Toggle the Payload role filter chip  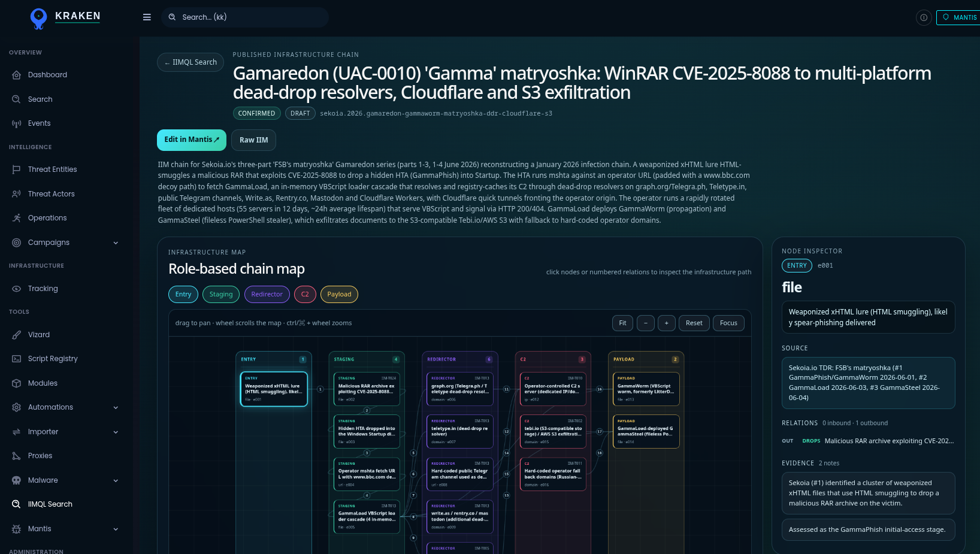(x=339, y=294)
